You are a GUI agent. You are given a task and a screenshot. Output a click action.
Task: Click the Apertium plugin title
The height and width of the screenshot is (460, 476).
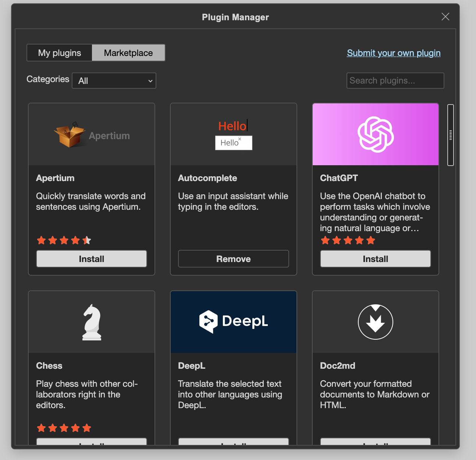point(55,178)
